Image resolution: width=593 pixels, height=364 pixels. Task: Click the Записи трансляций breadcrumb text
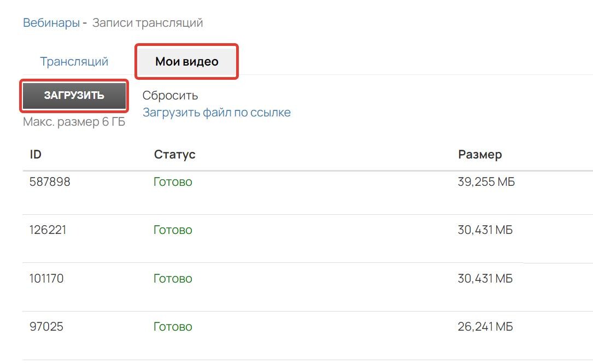click(148, 23)
